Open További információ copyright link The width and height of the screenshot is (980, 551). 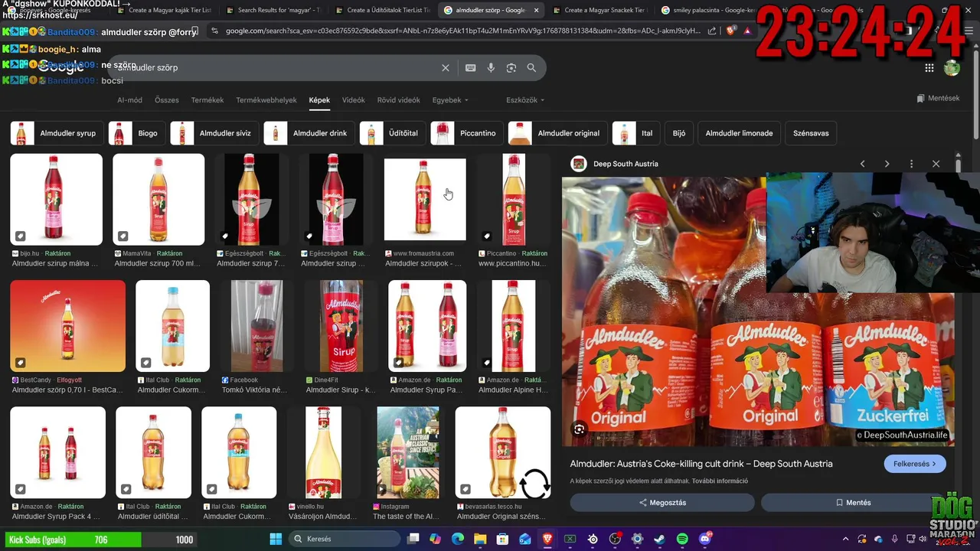point(720,481)
